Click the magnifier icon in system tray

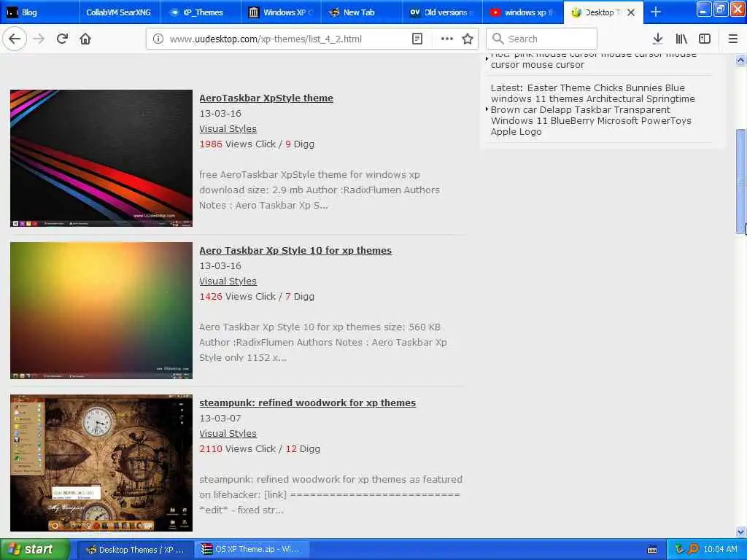click(x=693, y=549)
